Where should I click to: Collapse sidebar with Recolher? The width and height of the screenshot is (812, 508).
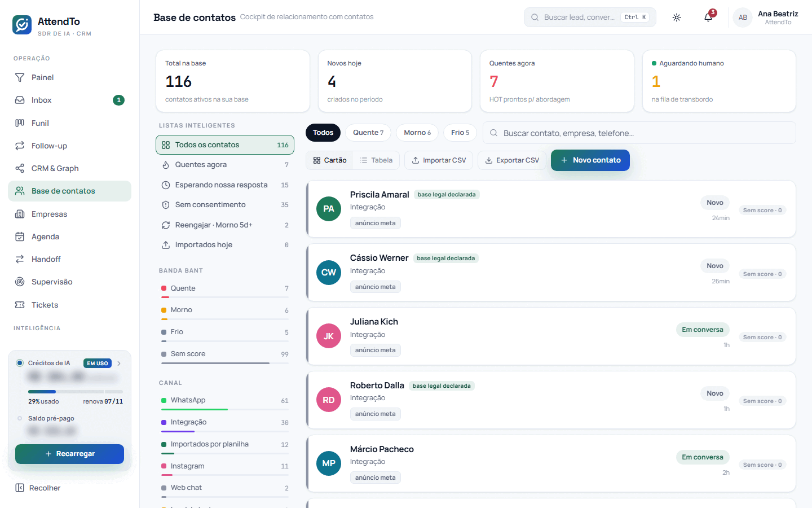[38, 488]
